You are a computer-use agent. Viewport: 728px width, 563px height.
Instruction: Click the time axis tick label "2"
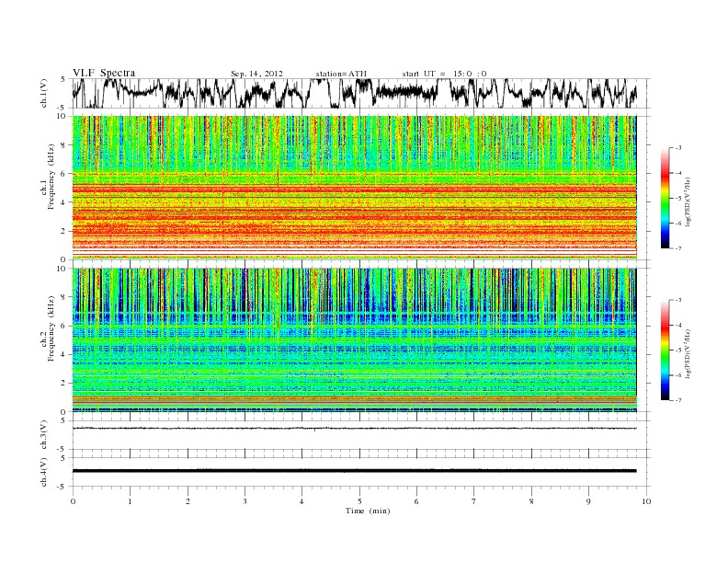coord(188,501)
